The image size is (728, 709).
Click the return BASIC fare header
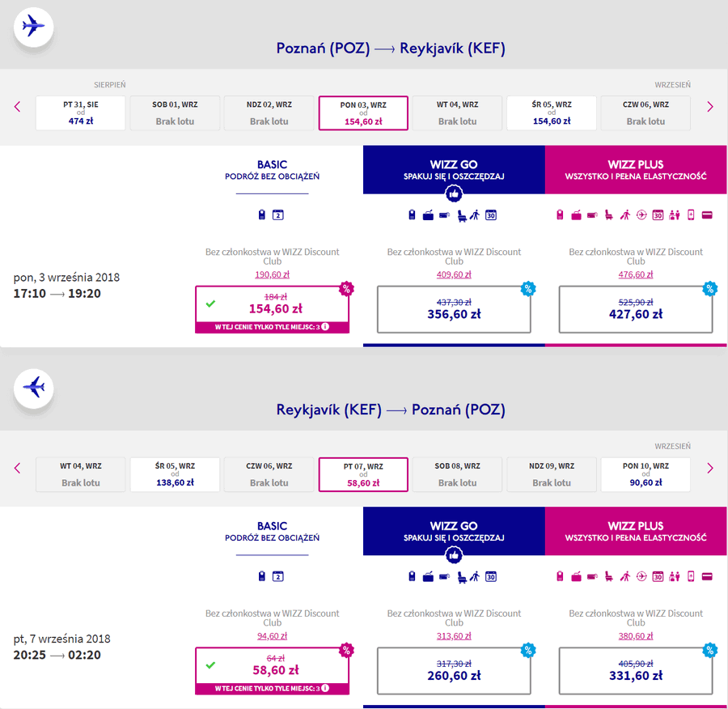pyautogui.click(x=272, y=532)
